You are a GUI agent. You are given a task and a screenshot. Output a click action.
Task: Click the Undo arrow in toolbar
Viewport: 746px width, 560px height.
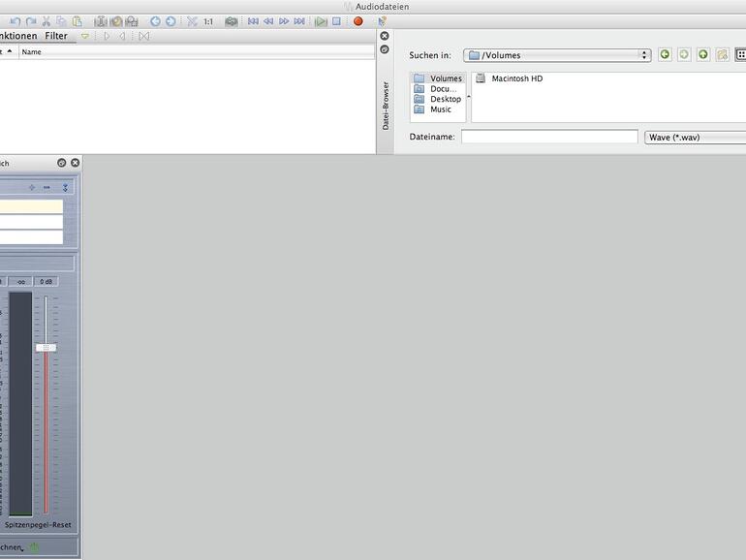click(16, 21)
